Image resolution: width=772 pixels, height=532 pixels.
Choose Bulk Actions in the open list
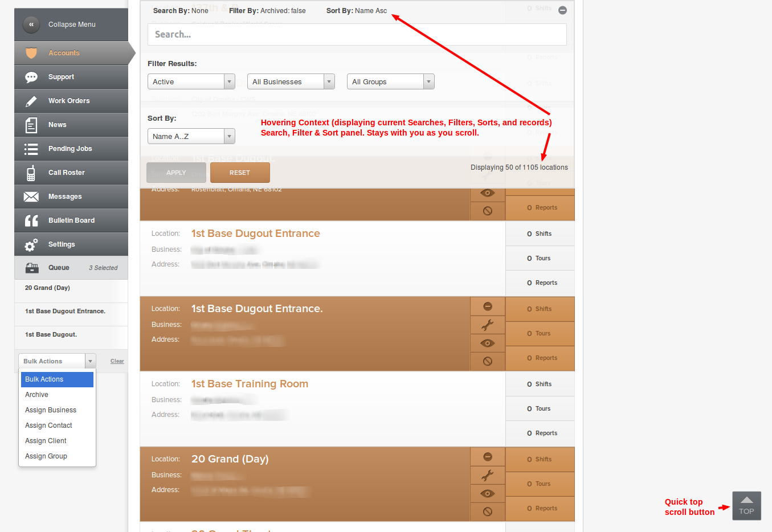[57, 379]
